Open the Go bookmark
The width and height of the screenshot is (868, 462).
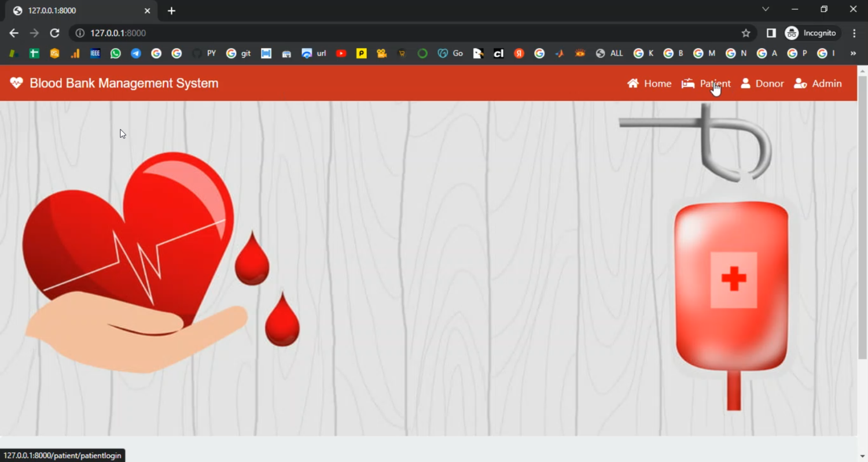click(x=450, y=53)
